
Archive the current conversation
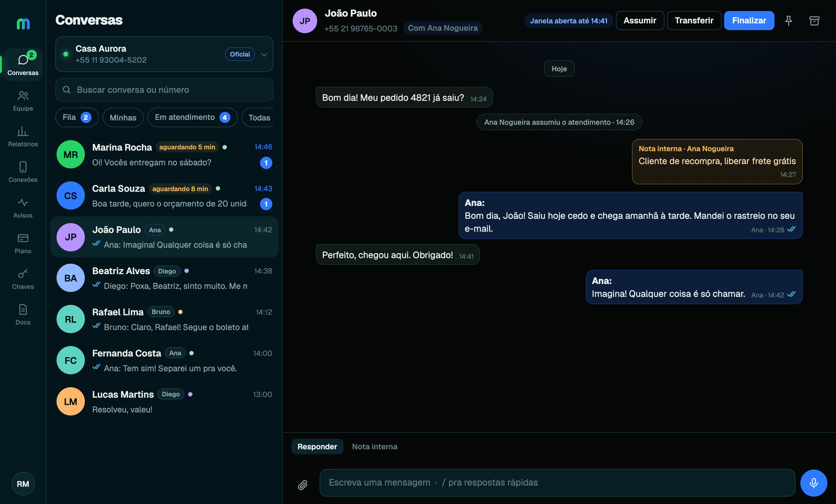pos(814,21)
